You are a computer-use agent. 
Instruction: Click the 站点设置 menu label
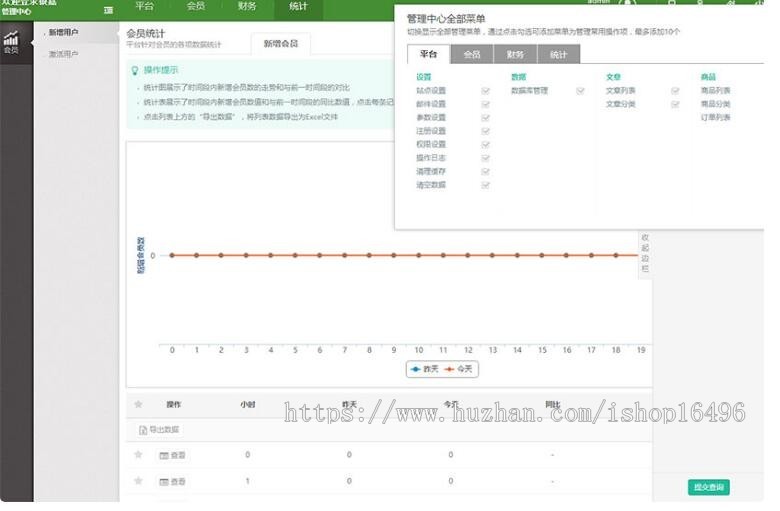coord(431,91)
